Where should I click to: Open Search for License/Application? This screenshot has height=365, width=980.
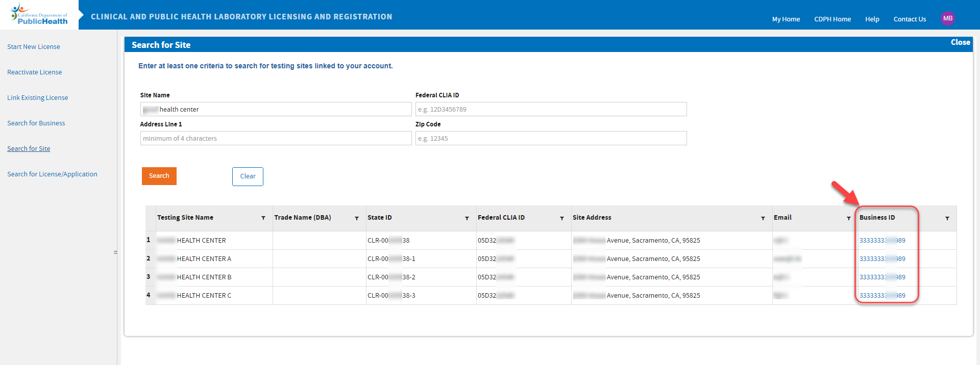point(52,174)
